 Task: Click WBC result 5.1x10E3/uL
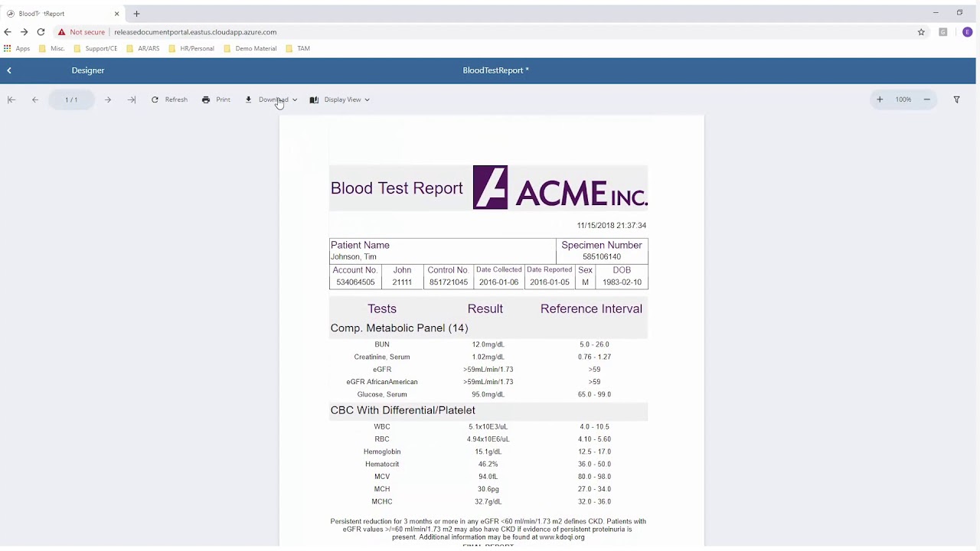coord(488,427)
